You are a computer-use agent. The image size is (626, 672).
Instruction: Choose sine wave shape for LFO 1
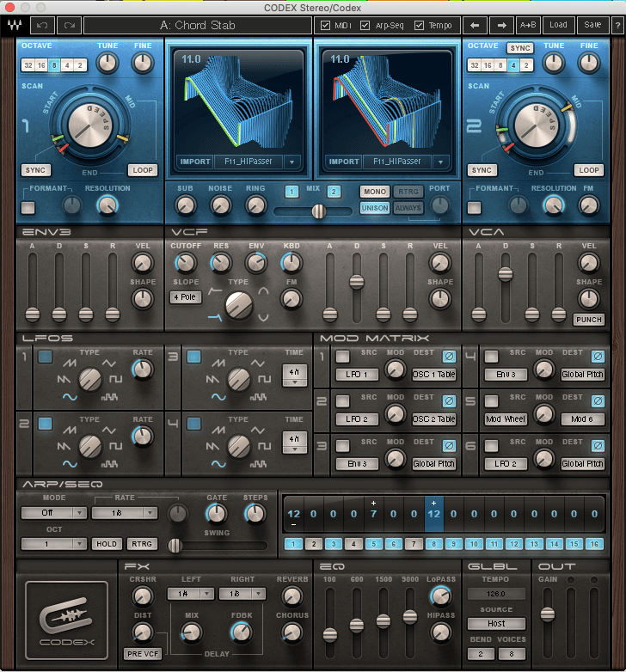point(70,397)
